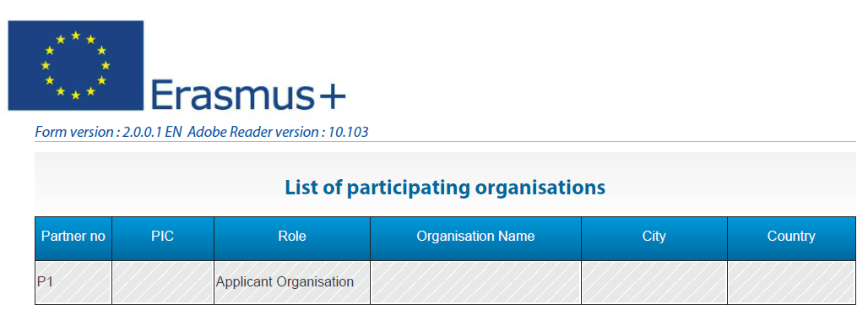The image size is (868, 327).
Task: Click the circle of stars on flag
Action: (76, 65)
